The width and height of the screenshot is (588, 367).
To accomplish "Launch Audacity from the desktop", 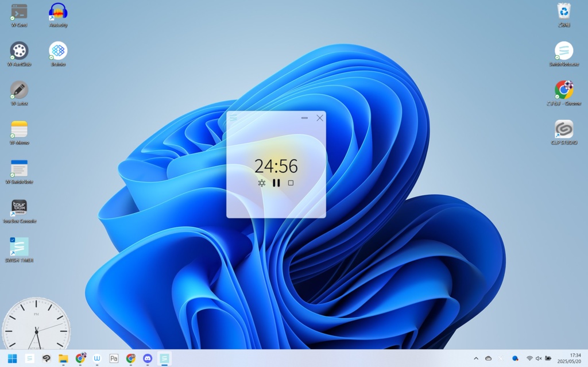I will (57, 14).
